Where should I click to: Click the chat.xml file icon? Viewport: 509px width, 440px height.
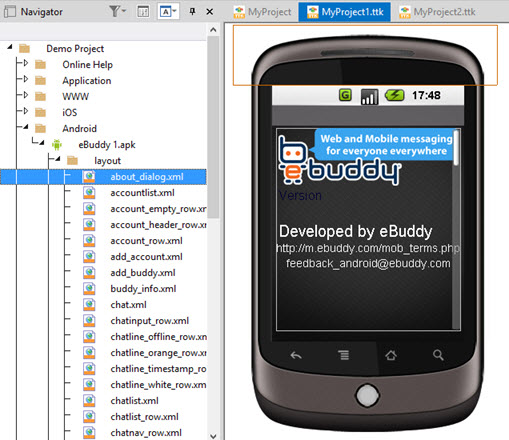[89, 305]
